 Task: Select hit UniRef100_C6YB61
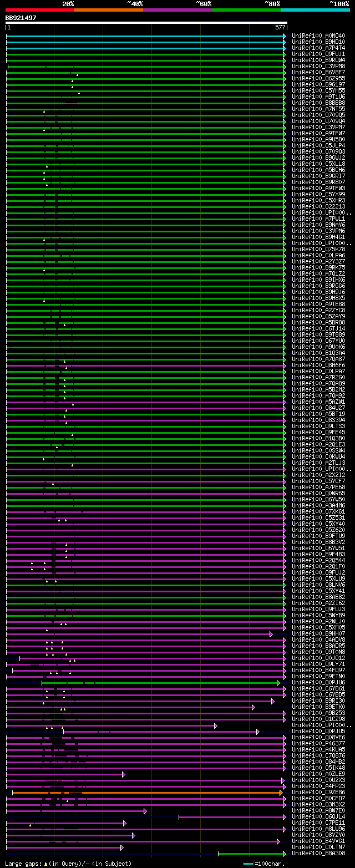[318, 689]
